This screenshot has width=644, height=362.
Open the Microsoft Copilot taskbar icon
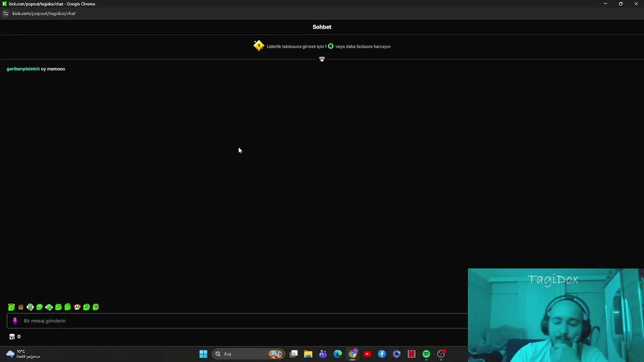396,354
